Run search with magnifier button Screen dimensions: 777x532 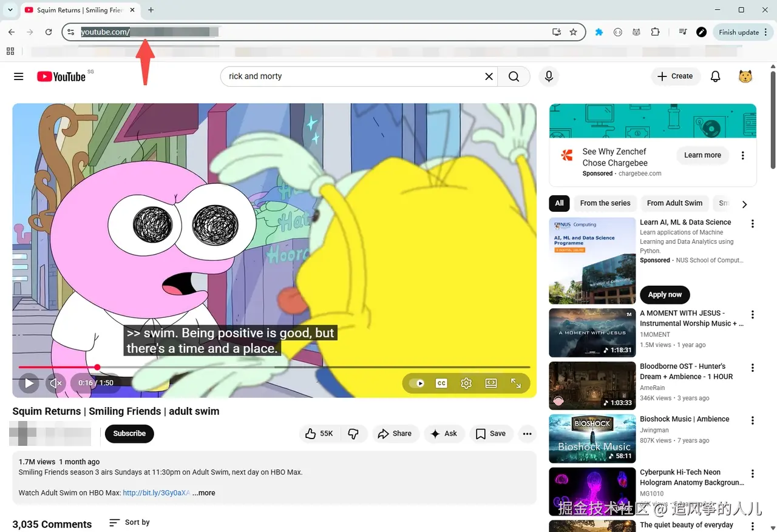[514, 76]
